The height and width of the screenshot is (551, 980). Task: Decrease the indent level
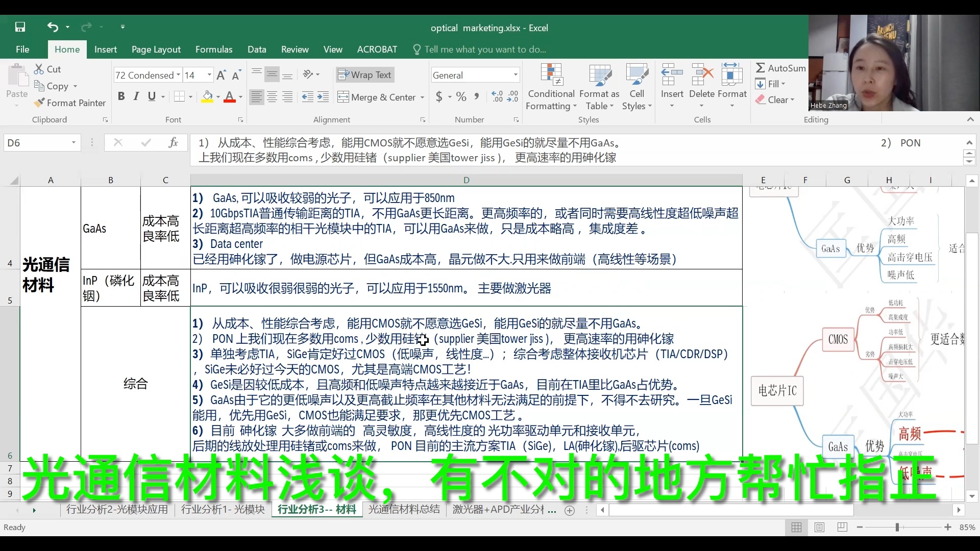pyautogui.click(x=307, y=97)
